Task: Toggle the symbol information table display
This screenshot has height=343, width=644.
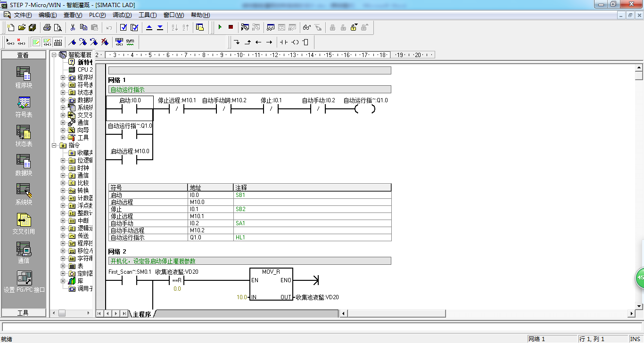Action: coord(58,42)
